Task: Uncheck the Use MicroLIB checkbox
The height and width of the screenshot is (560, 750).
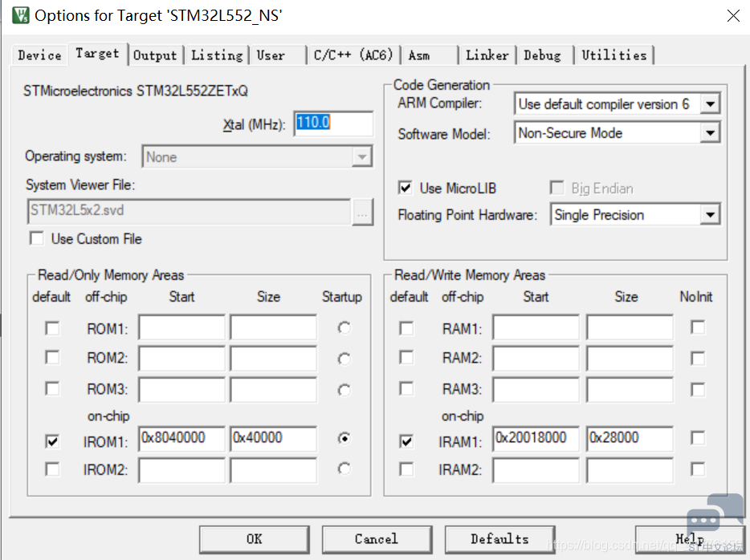Action: (x=406, y=188)
